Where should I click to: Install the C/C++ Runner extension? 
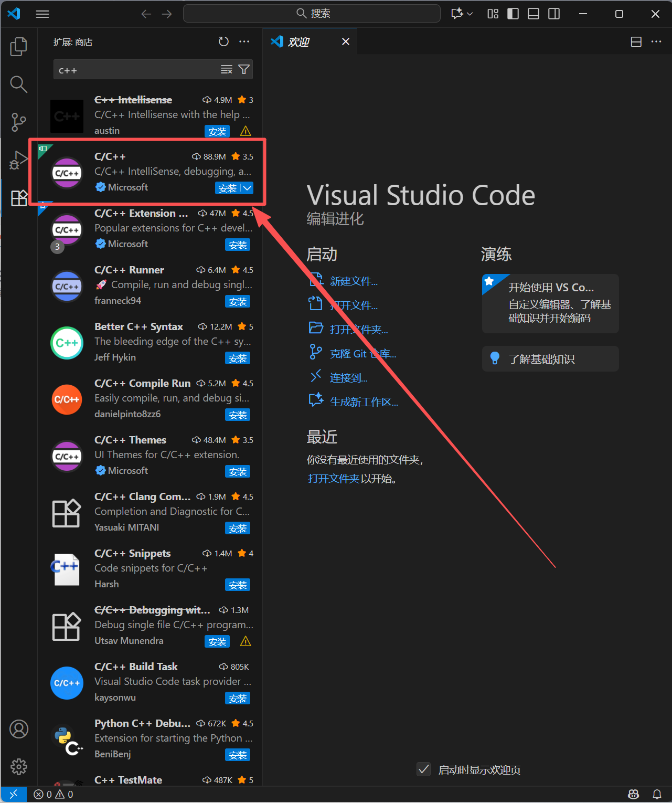point(238,301)
